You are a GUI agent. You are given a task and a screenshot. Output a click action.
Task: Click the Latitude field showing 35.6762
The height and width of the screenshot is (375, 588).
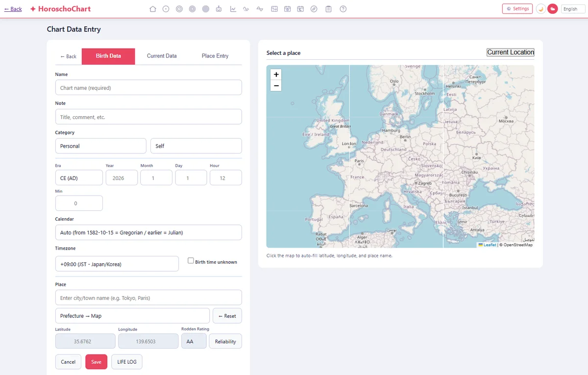click(85, 341)
